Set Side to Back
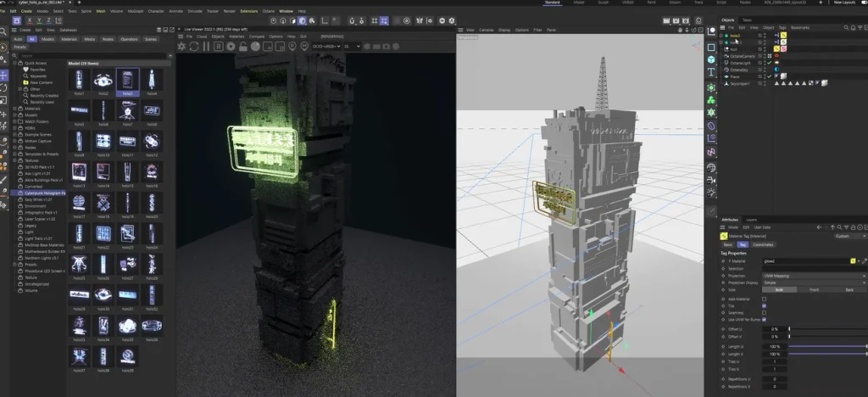The width and height of the screenshot is (868, 397). pyautogui.click(x=849, y=290)
